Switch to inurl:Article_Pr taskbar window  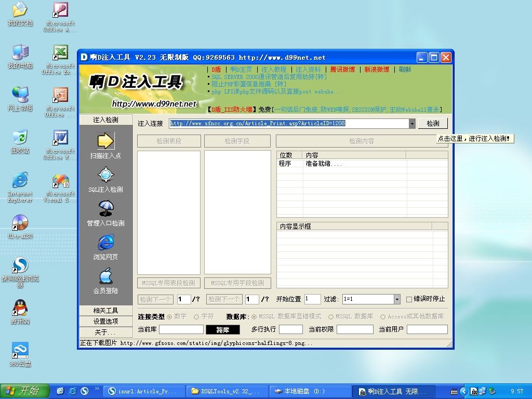(144, 391)
